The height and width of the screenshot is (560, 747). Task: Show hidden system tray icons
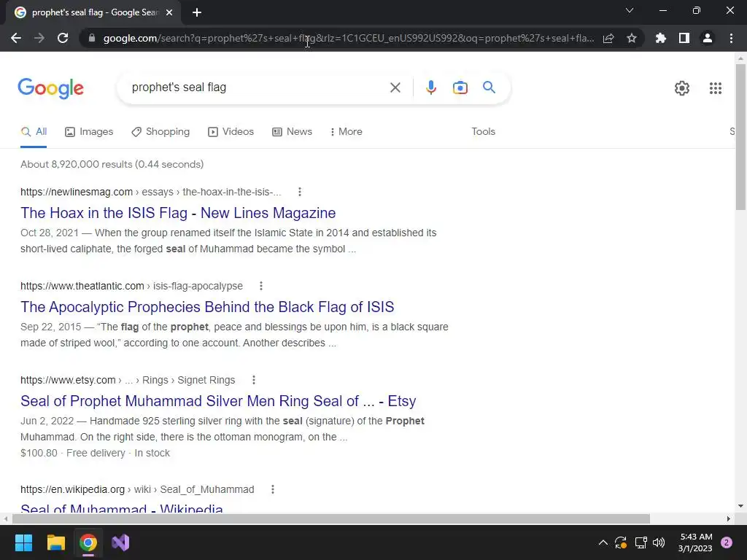coord(603,542)
